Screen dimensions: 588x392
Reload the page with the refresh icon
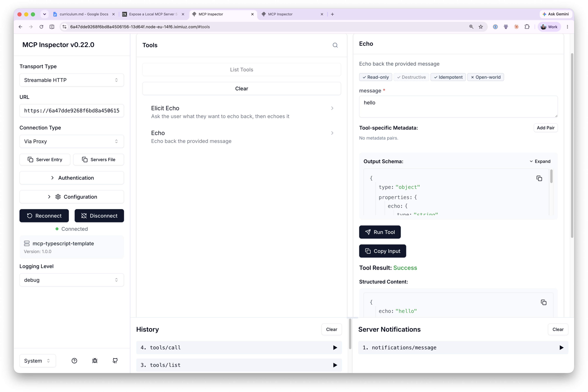pos(41,27)
